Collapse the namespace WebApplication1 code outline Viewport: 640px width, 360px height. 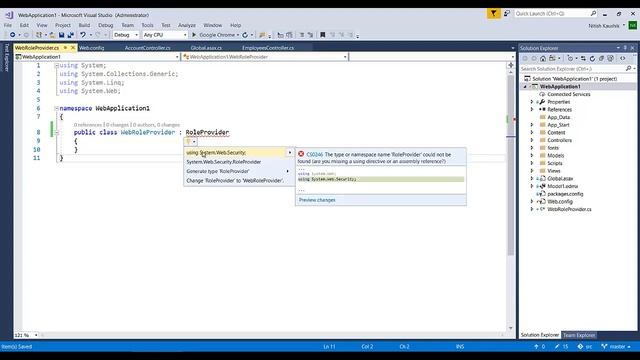click(x=57, y=108)
